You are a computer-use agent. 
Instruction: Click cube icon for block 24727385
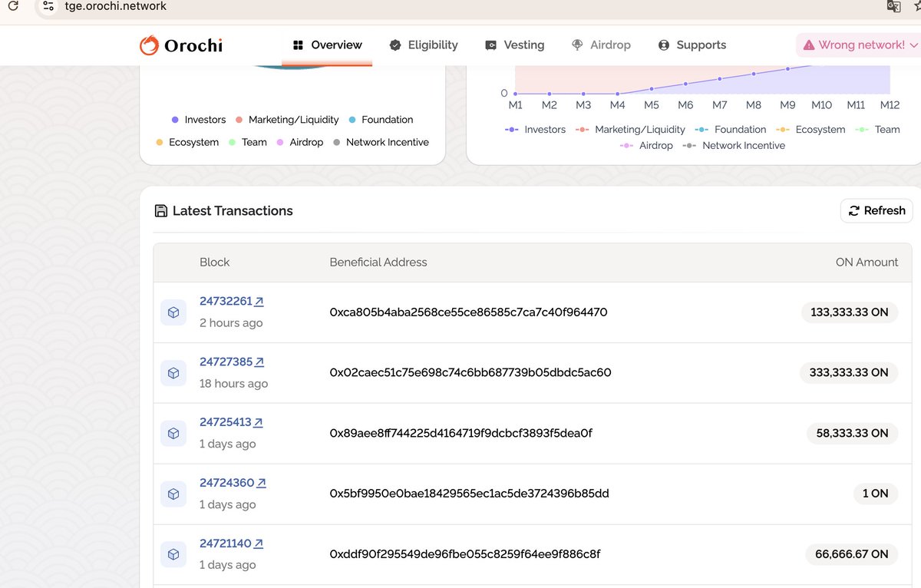point(173,372)
